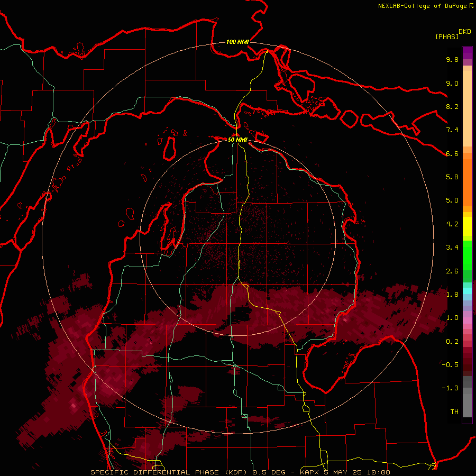The width and height of the screenshot is (476, 476).
Task: Click the 1.0 scale value
Action: (x=452, y=318)
